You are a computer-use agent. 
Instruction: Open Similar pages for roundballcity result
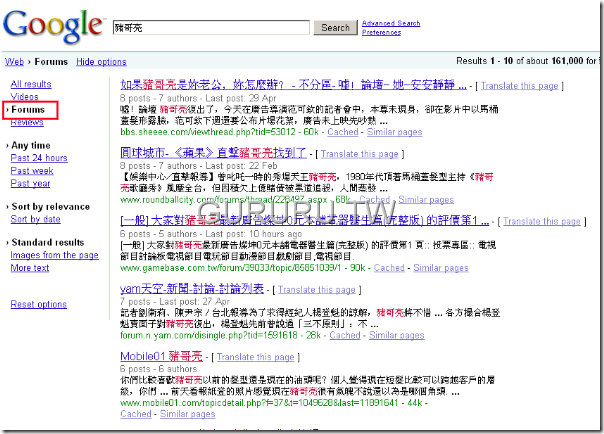click(426, 200)
